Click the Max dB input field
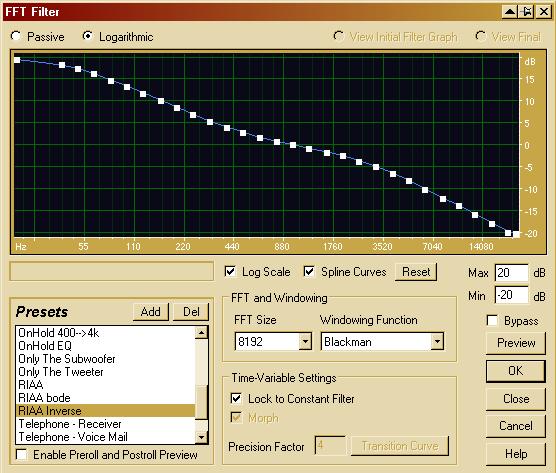556x473 pixels. click(511, 273)
